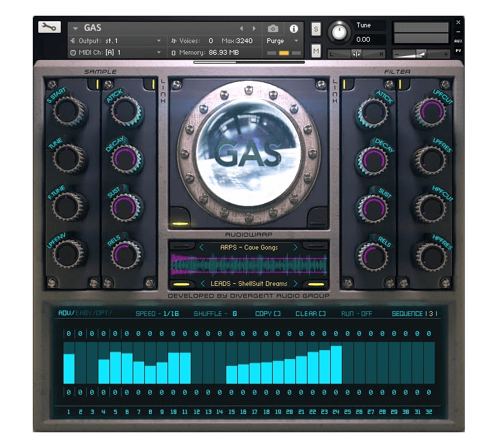Select OPT sequencer mode
Viewport: 499px width, 448px height.
point(103,313)
